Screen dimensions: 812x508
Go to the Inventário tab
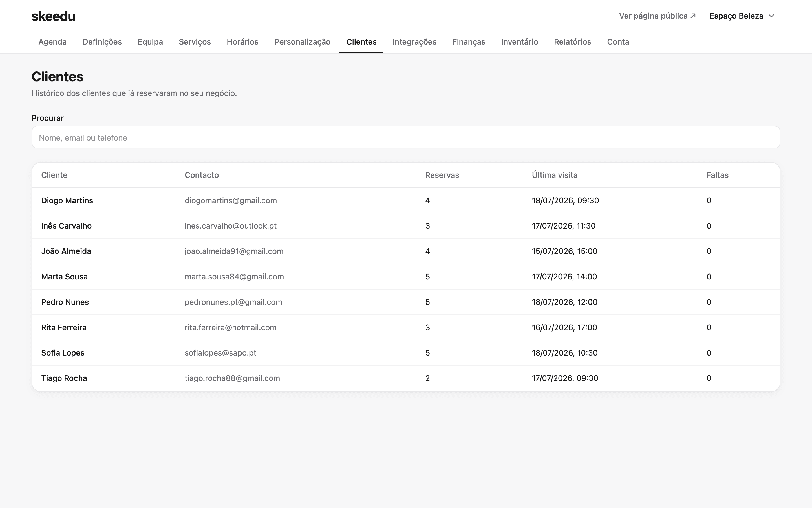click(x=519, y=42)
